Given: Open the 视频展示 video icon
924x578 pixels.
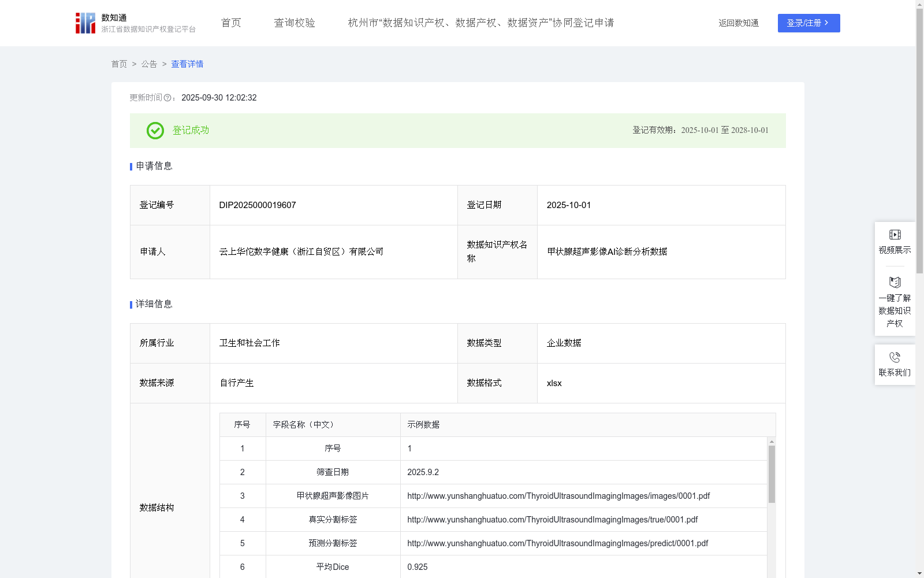Looking at the screenshot, I should click(895, 235).
